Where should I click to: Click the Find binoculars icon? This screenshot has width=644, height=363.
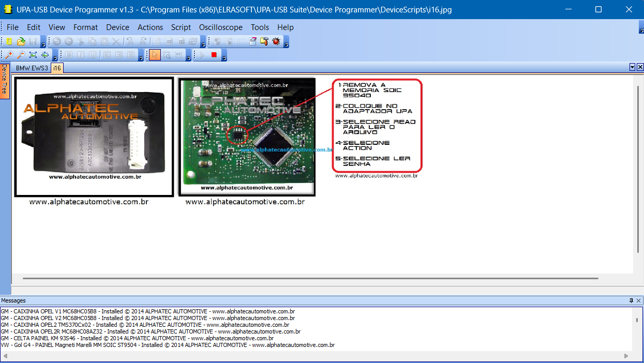(x=129, y=41)
